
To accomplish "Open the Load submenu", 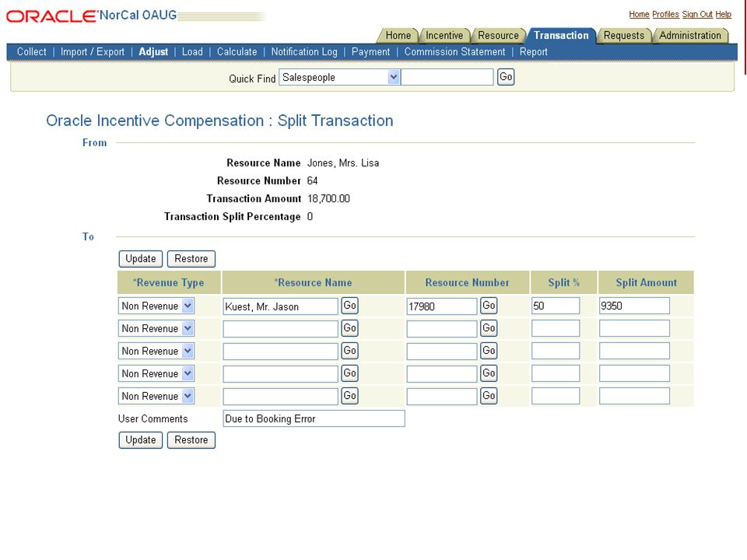I will tap(192, 52).
